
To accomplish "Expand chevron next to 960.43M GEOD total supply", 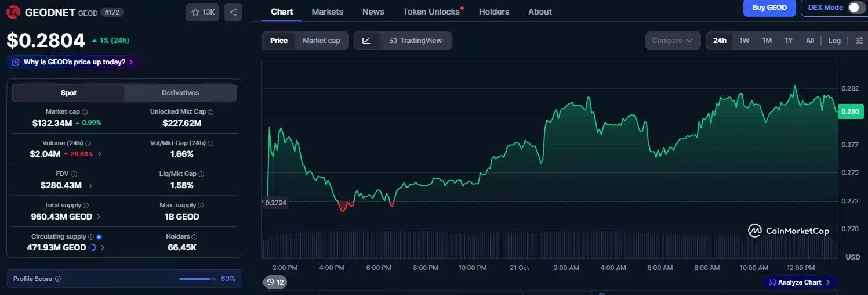I will coord(99,217).
